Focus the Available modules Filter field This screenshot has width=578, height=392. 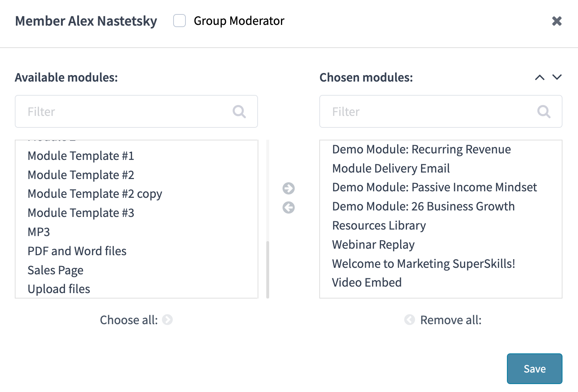click(x=126, y=112)
